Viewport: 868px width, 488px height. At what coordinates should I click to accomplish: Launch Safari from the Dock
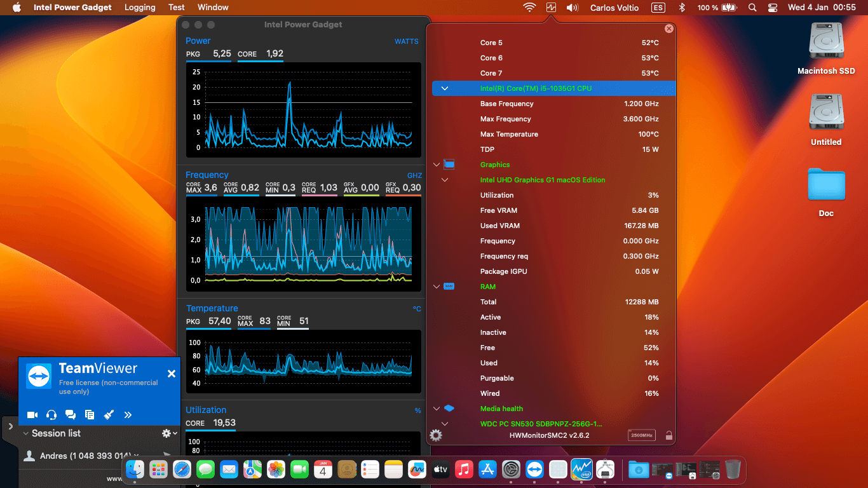[x=182, y=470]
